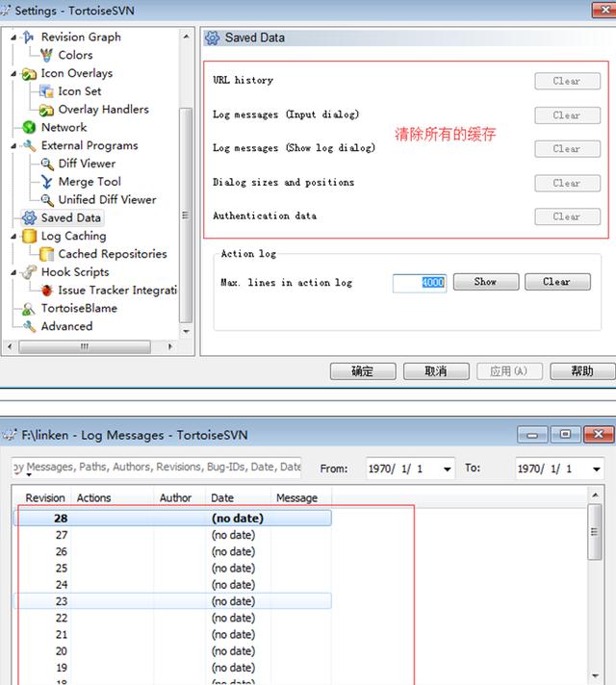Select TortoiseBlame in settings tree

click(79, 309)
